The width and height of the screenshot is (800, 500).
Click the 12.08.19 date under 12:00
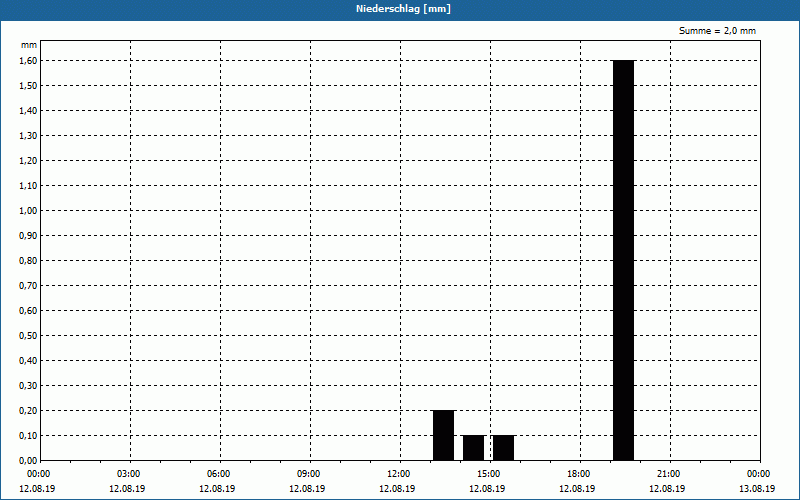(397, 488)
